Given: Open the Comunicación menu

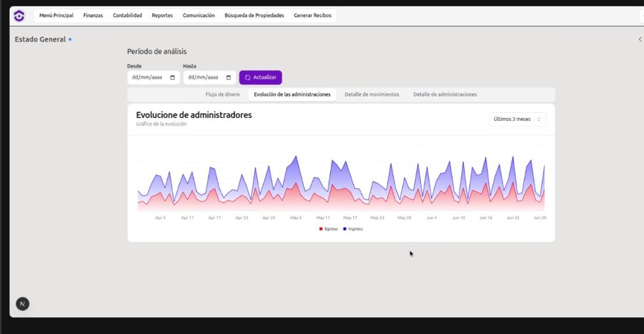Looking at the screenshot, I should tap(198, 16).
